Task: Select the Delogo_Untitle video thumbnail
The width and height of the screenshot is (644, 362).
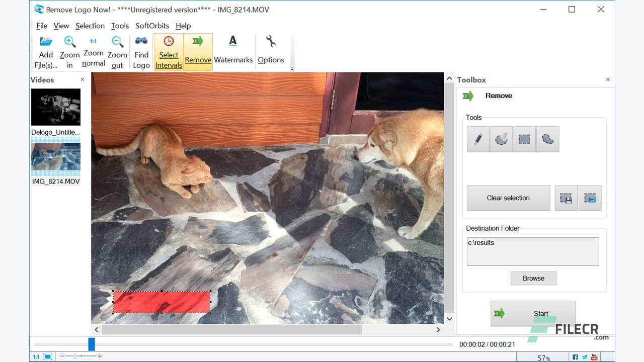Action: tap(56, 107)
